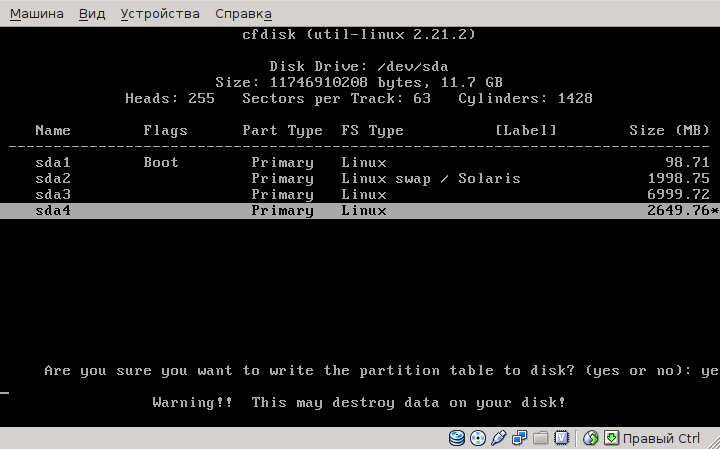This screenshot has height=449, width=720.
Task: Select the sda2 partition row
Action: [x=360, y=179]
